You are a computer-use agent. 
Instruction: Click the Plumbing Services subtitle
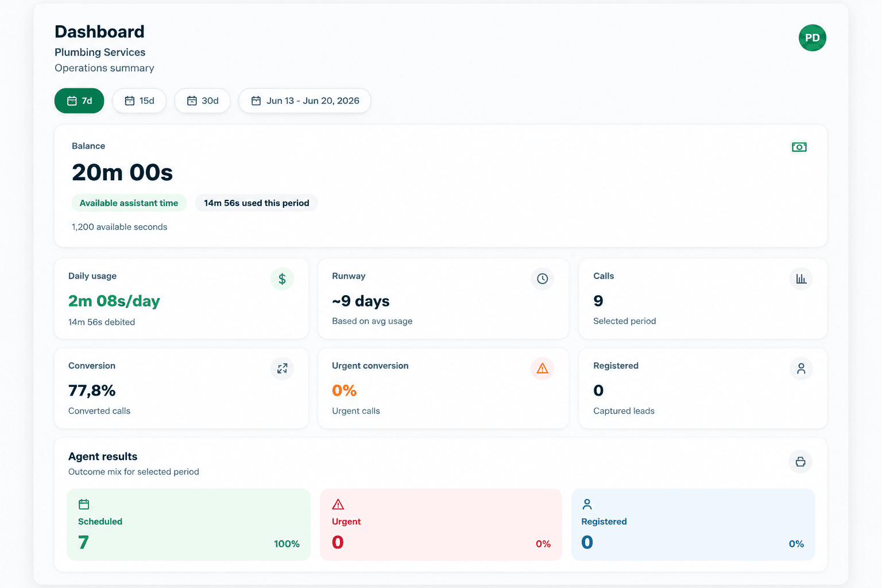(100, 52)
